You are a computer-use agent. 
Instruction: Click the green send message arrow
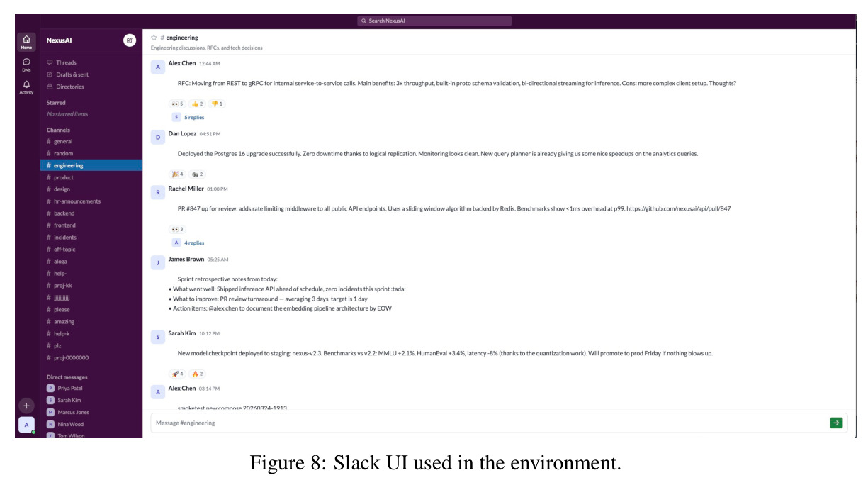pos(836,423)
